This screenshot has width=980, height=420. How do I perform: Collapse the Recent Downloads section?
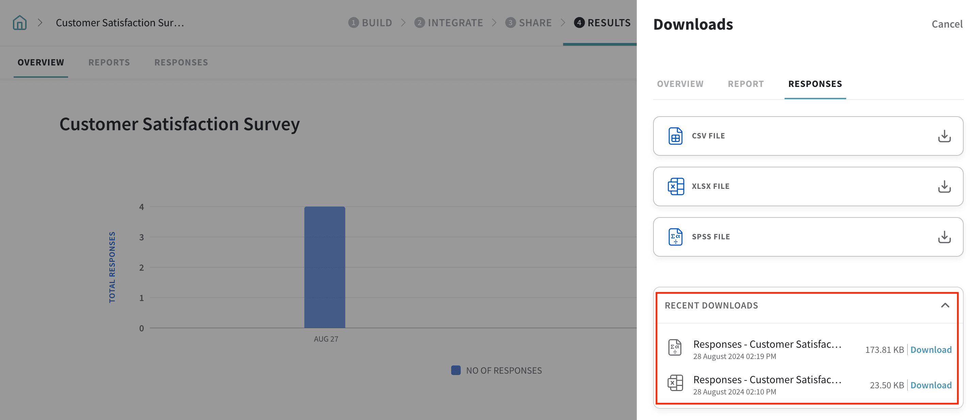pos(945,305)
